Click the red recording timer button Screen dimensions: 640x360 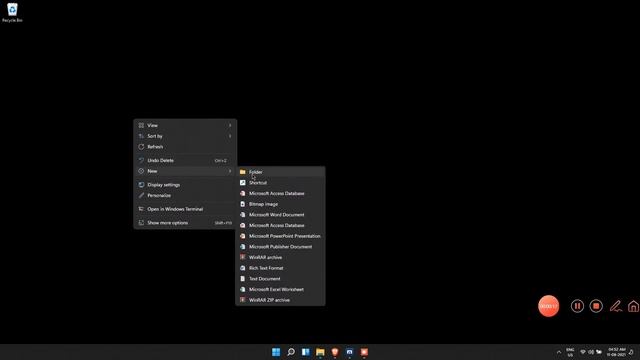(548, 306)
